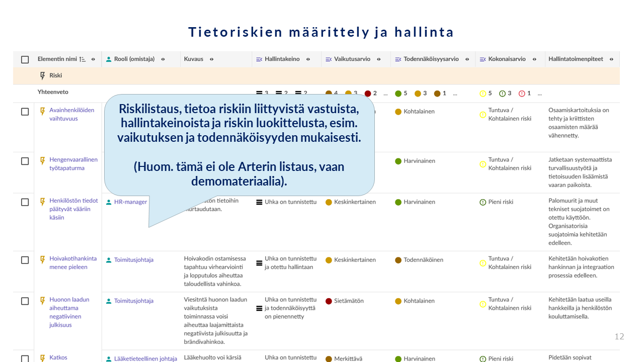This screenshot has height=362, width=644.
Task: Click the sort icon beside Elementin nimi
Action: coord(83,59)
